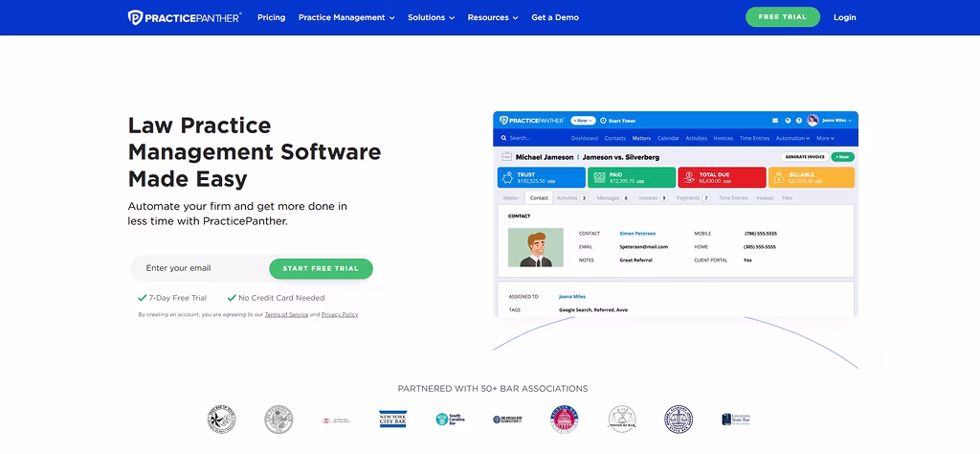Viewport: 980px width, 454px height.
Task: Open the Privacy Policy link
Action: click(340, 314)
